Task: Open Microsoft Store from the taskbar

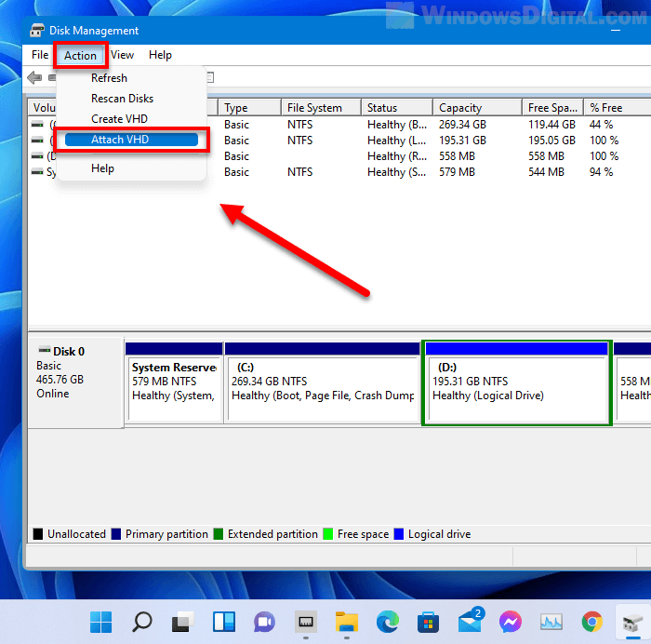Action: 428,622
